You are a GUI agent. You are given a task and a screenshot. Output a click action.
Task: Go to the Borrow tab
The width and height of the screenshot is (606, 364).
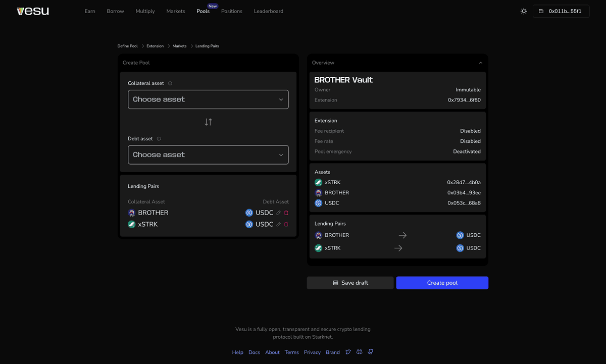(x=115, y=11)
